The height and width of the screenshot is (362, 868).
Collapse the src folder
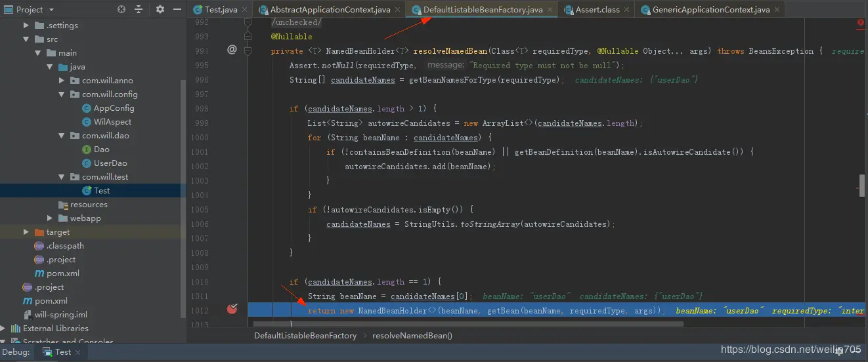pyautogui.click(x=26, y=39)
